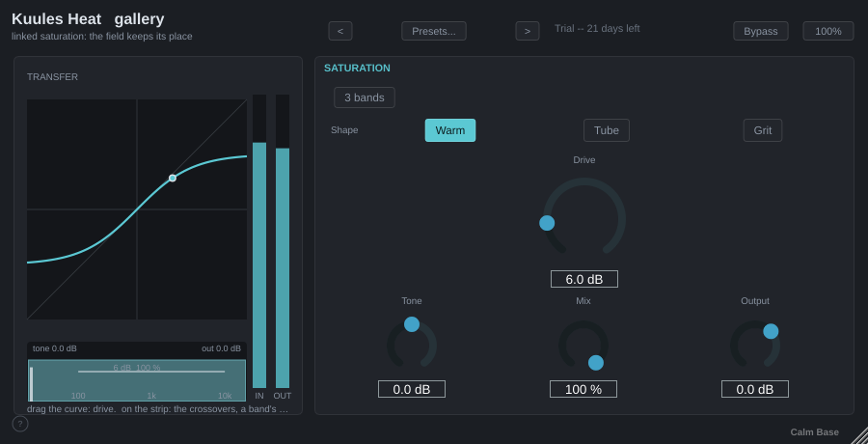
Task: Click the 10k frequency label on strip
Action: click(225, 396)
